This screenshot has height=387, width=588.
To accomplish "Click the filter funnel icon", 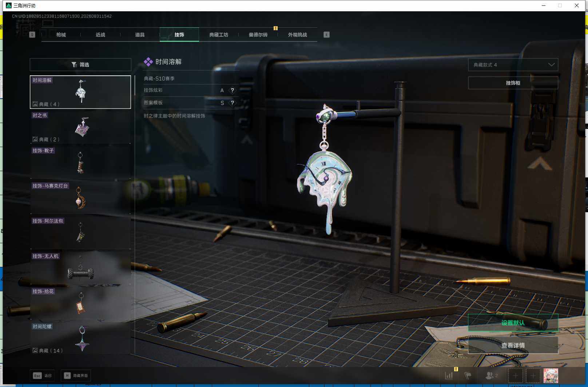I will (x=74, y=64).
